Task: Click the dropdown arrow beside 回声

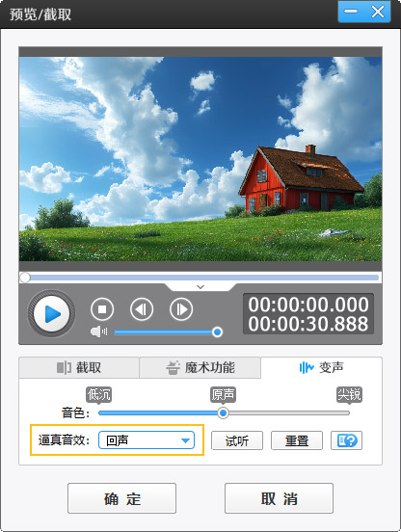Action: point(185,440)
